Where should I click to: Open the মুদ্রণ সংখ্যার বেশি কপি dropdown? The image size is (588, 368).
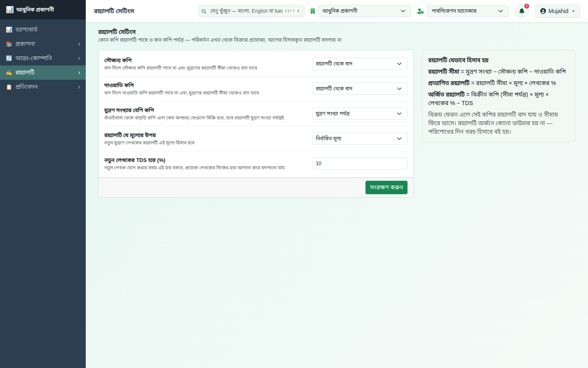point(360,114)
